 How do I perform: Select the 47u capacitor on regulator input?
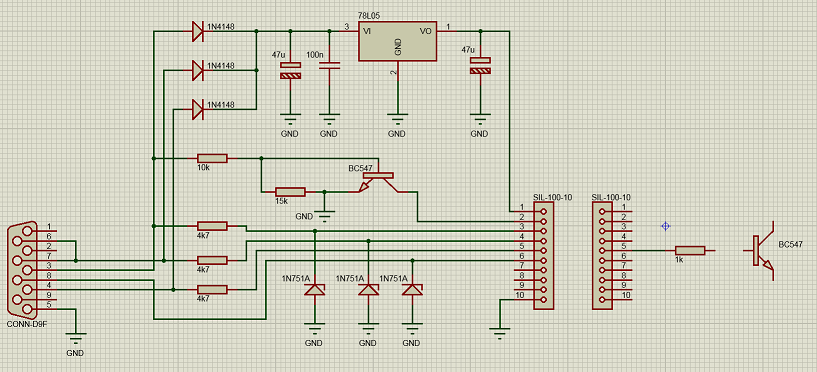click(x=290, y=70)
